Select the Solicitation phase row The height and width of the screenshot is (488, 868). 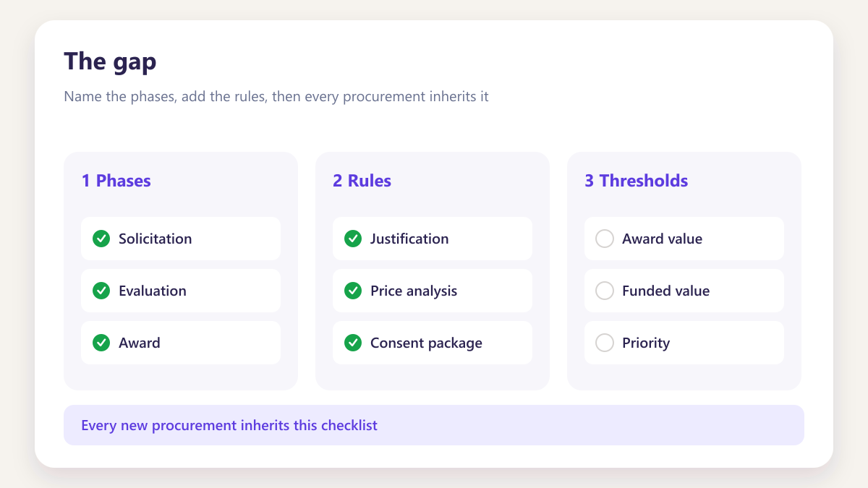181,239
